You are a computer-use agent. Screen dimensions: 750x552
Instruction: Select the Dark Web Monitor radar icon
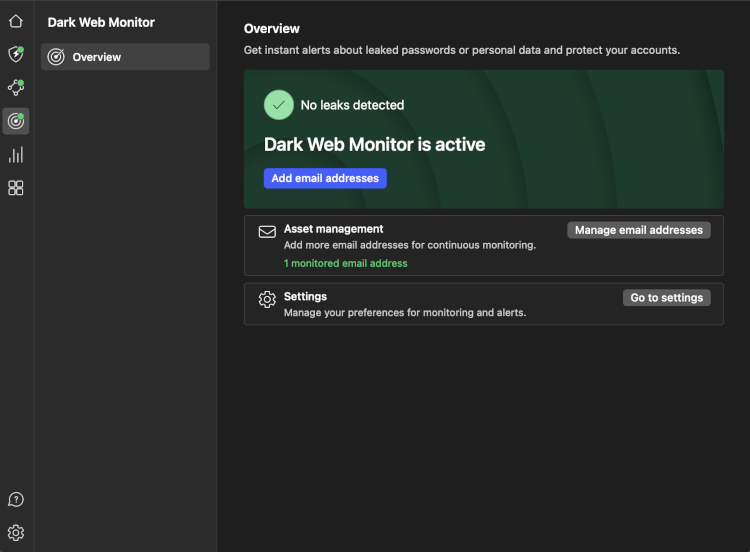(16, 121)
